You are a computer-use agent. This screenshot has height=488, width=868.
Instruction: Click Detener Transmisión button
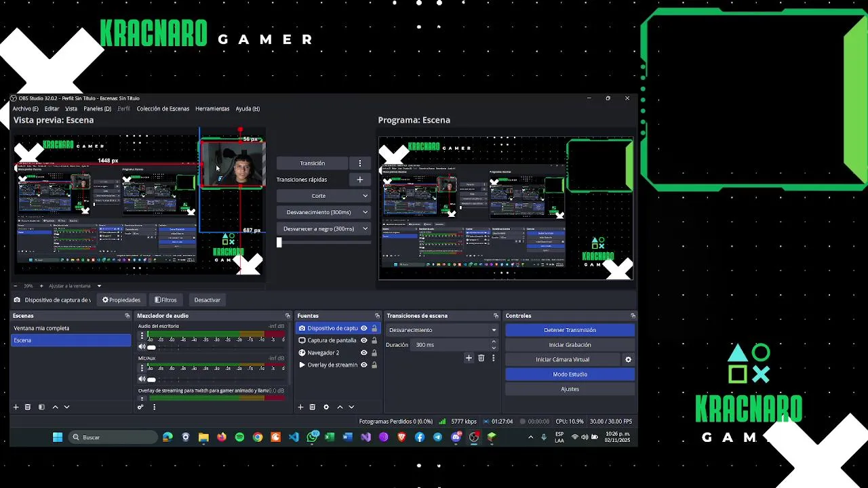click(x=570, y=330)
